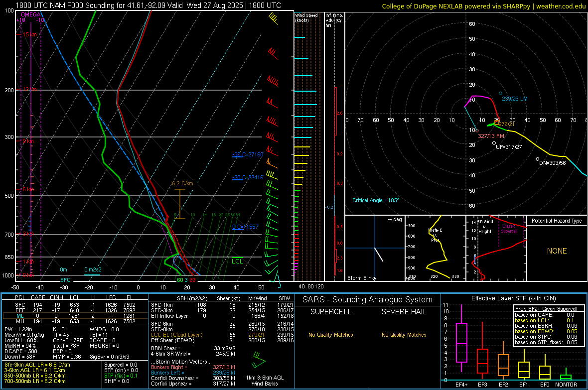Click the 'NONE' hazard type text
Viewport: 588px width, 390px height.
(557, 251)
